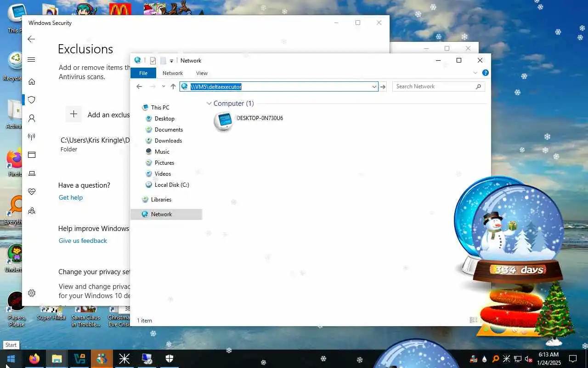Screen dimensions: 588x368
Task: Go back in File Explorer navigation
Action: tap(139, 86)
